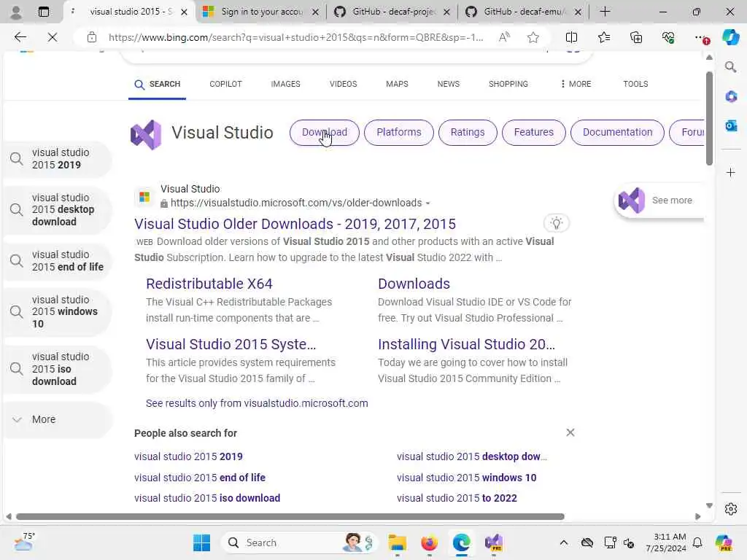The width and height of the screenshot is (747, 560).
Task: Stop page loading with the X button
Action: 53,37
